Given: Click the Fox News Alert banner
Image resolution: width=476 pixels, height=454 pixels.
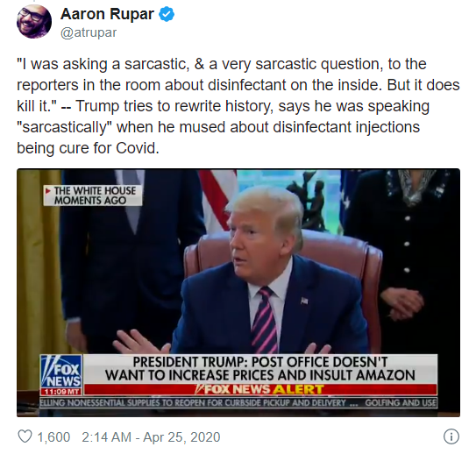Looking at the screenshot, I should [x=260, y=389].
